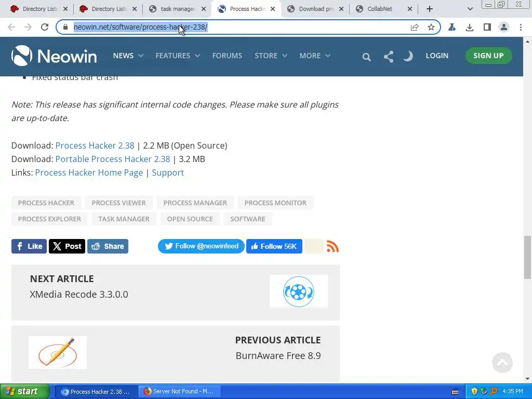
Task: Click Follow @neowinfeed Twitter button
Action: pyautogui.click(x=201, y=246)
